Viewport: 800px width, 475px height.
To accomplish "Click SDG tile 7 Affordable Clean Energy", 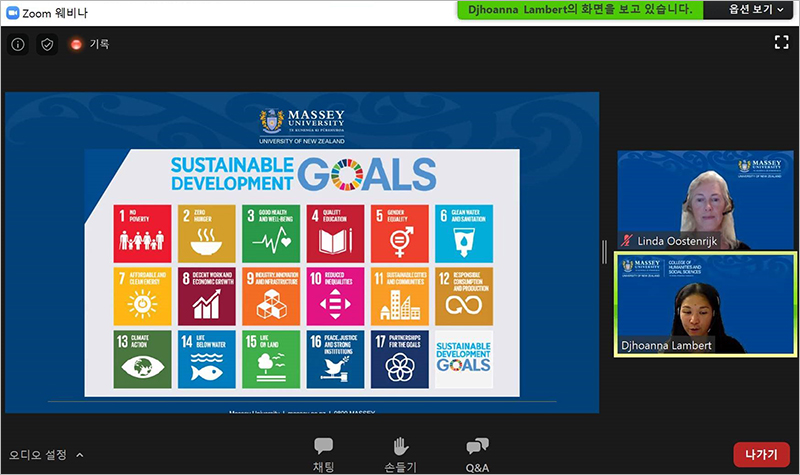I will (142, 296).
